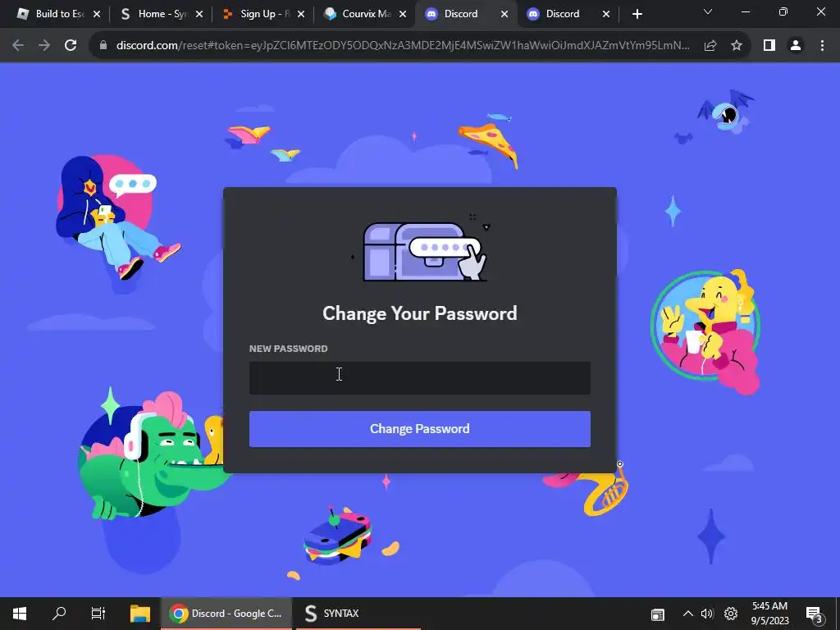Image resolution: width=840 pixels, height=630 pixels.
Task: Select Discord - Google Chrome taskbar button
Action: [226, 614]
